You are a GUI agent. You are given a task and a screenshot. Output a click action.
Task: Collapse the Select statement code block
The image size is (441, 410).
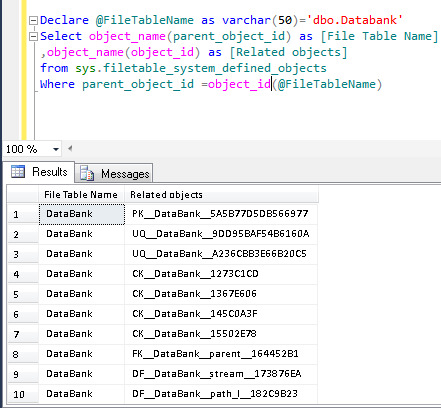[33, 37]
